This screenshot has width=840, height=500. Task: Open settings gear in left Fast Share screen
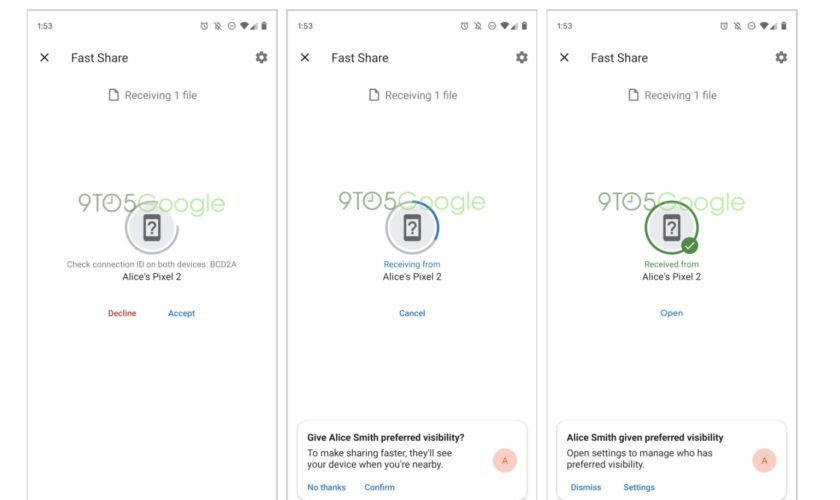(261, 58)
